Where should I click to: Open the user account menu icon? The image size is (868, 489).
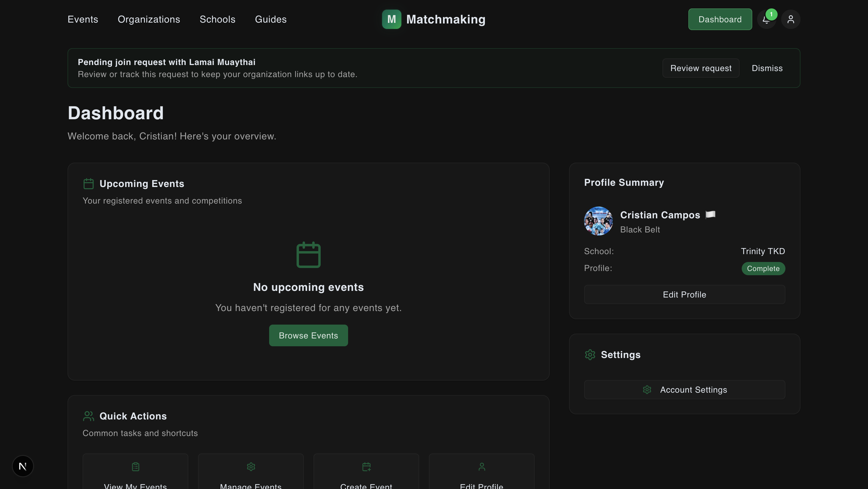(x=791, y=20)
